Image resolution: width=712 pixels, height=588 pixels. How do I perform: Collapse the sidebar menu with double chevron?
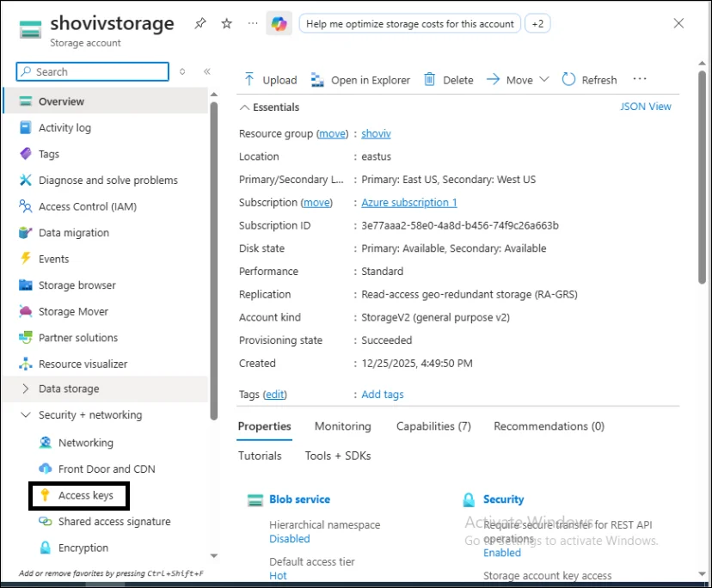tap(207, 71)
